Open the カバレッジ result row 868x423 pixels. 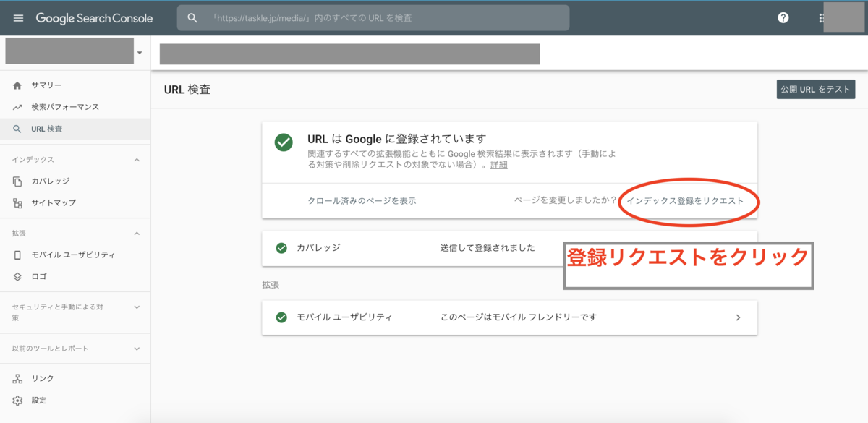click(x=509, y=248)
